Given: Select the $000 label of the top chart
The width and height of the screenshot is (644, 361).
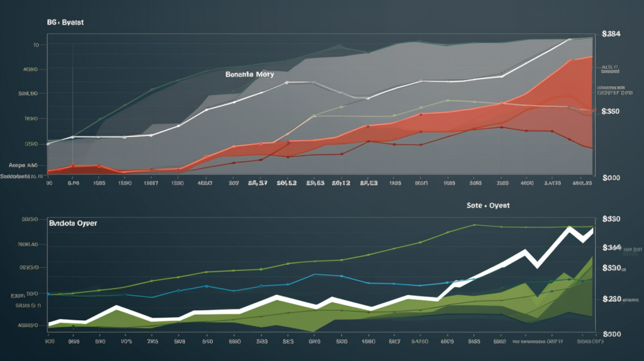Looking at the screenshot, I should pyautogui.click(x=611, y=178).
